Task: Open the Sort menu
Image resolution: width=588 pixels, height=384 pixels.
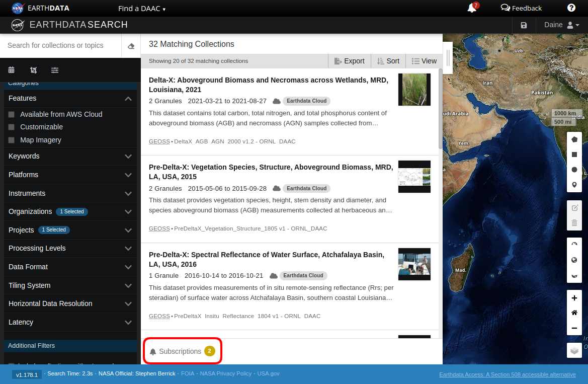Action: pyautogui.click(x=388, y=61)
